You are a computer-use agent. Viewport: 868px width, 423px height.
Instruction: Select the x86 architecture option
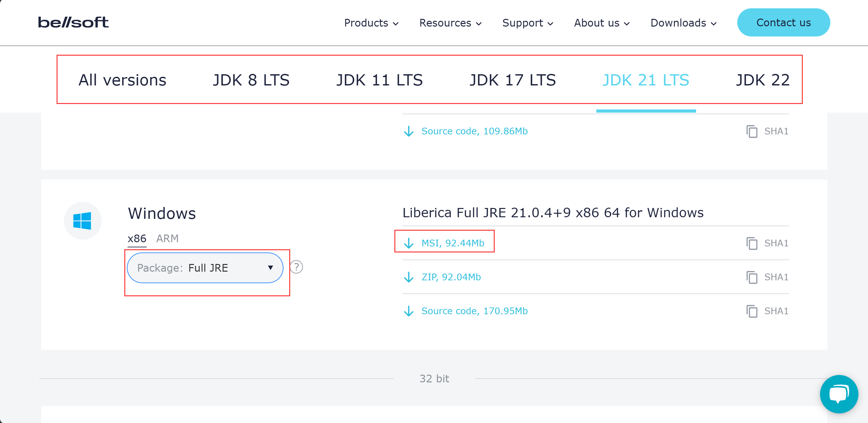pos(137,238)
